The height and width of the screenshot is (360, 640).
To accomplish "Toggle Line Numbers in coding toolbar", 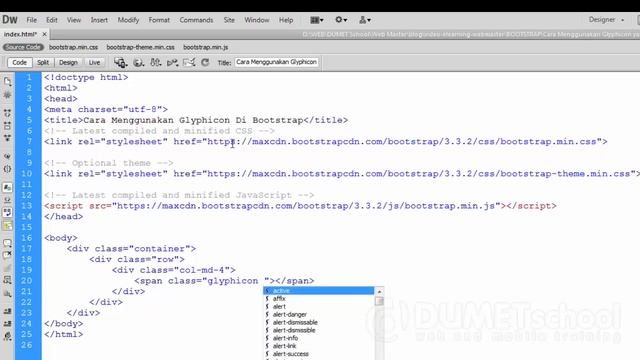I will pyautogui.click(x=7, y=187).
